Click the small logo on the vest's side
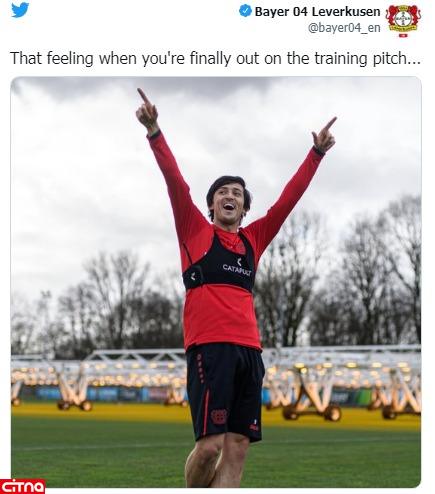435x494 pixels. (192, 276)
